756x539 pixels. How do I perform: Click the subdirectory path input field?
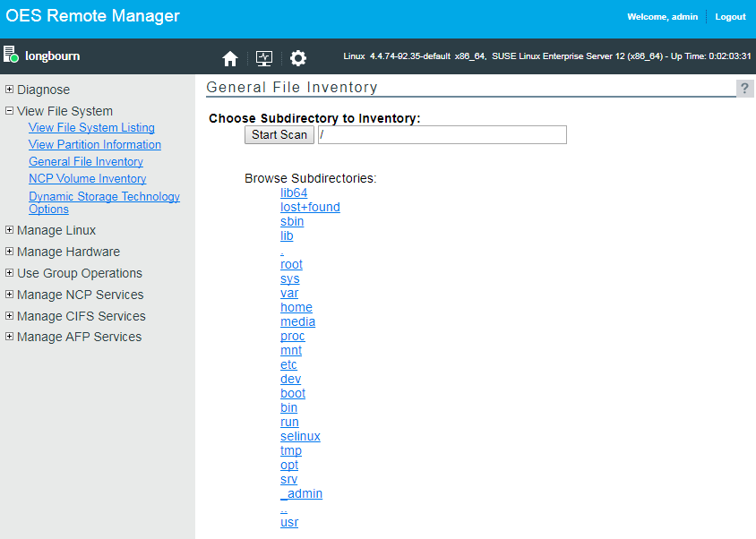point(442,134)
